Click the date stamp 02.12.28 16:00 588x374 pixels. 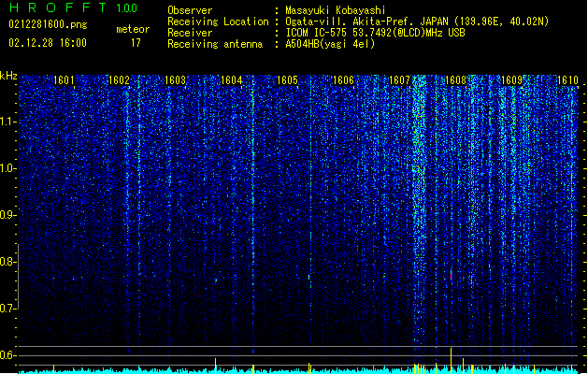coord(48,43)
